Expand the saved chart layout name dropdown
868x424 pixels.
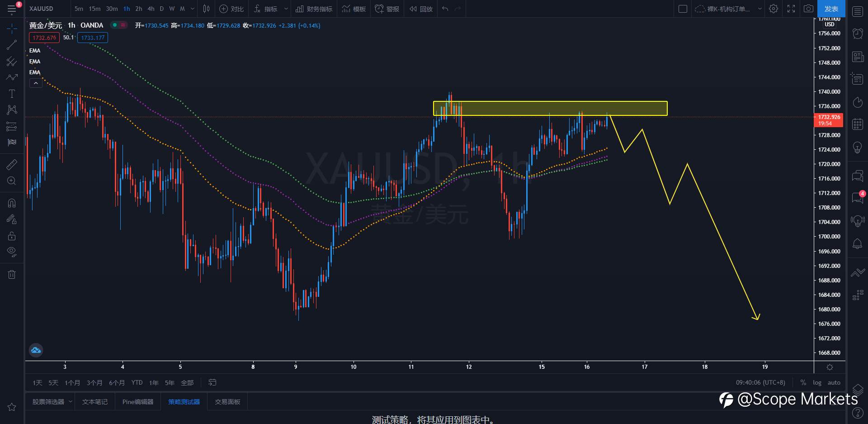(x=760, y=9)
